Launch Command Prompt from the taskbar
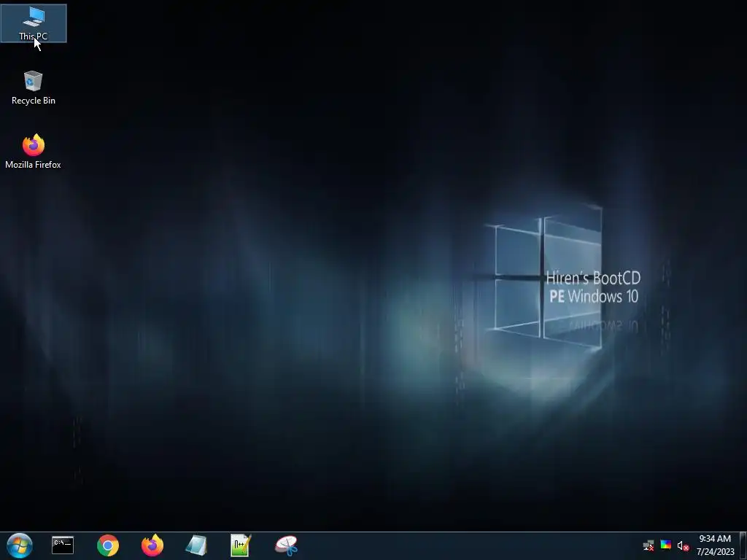Image resolution: width=747 pixels, height=560 pixels. (x=63, y=545)
